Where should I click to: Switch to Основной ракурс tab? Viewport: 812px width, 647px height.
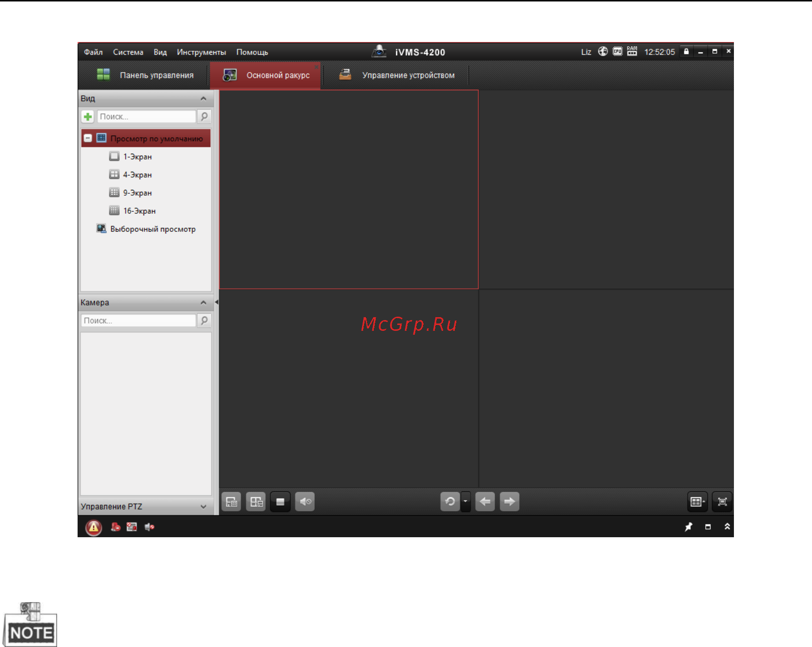tap(265, 75)
